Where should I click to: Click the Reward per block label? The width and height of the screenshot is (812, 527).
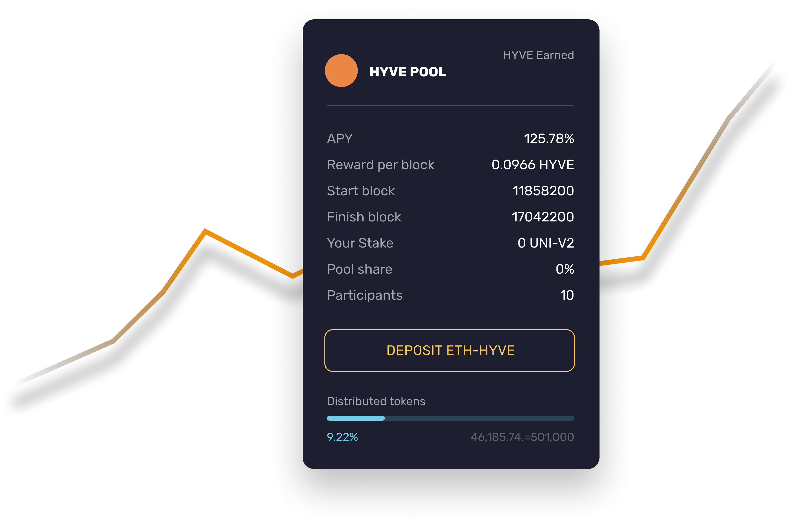[380, 165]
